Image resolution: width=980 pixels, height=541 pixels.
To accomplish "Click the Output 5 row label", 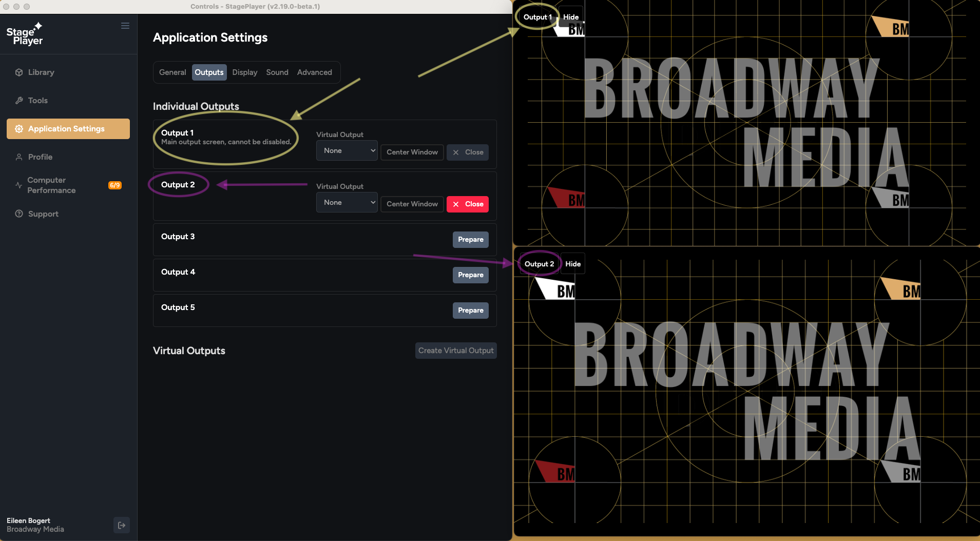I will tap(178, 307).
